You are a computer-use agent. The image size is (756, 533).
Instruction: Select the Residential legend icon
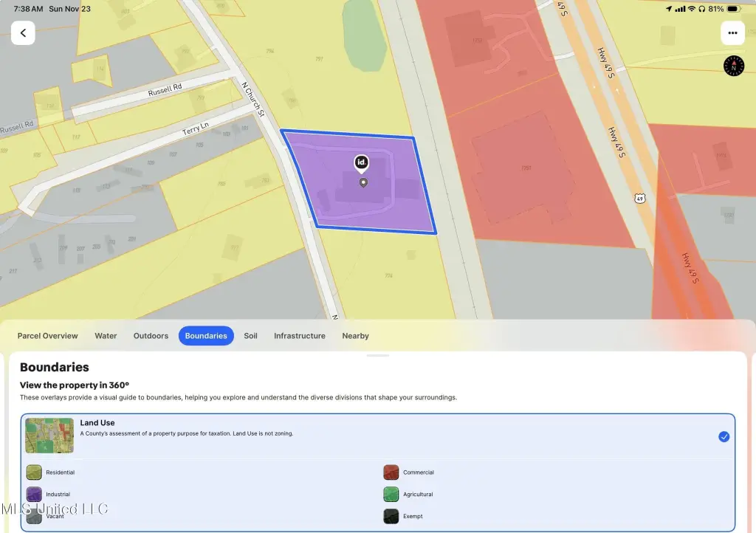(34, 472)
